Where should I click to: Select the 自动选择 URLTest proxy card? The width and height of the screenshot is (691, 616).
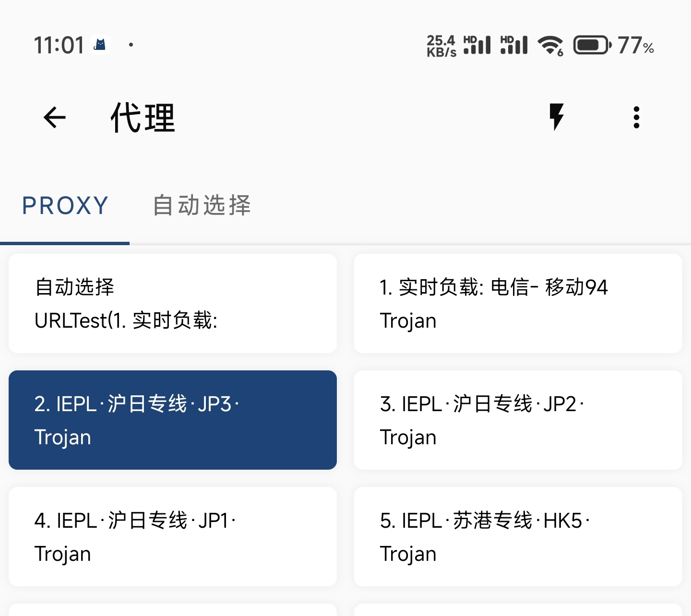(173, 304)
